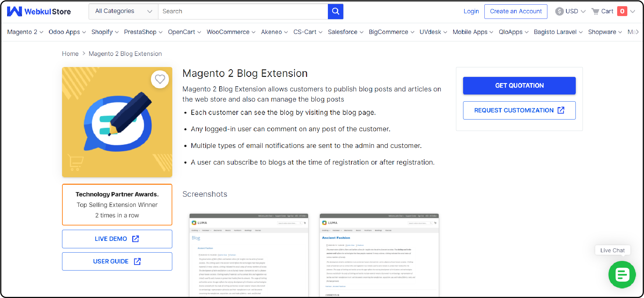The image size is (644, 298).
Task: Open the Ancient Fashion screenshot thumbnail
Action: (379, 255)
